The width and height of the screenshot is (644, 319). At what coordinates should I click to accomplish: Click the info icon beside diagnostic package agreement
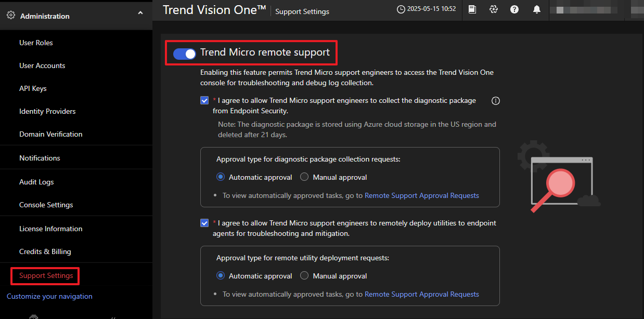pyautogui.click(x=496, y=101)
